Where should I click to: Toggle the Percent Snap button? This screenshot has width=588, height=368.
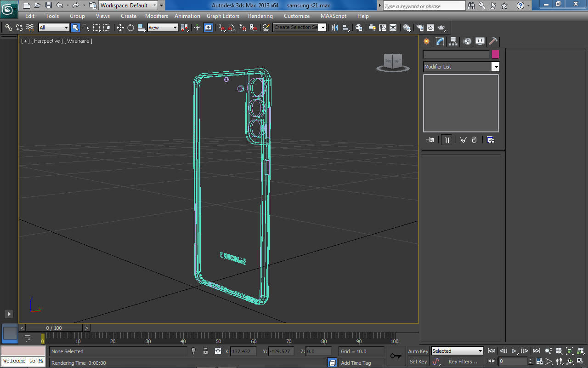point(243,28)
